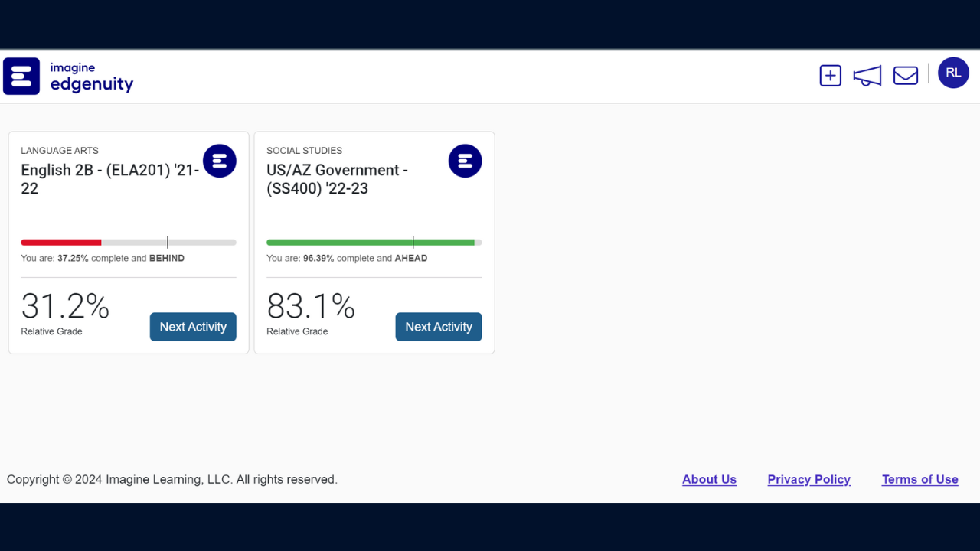Click the edgenuity wordmark in the header
The image size is (980, 551).
coord(91,84)
